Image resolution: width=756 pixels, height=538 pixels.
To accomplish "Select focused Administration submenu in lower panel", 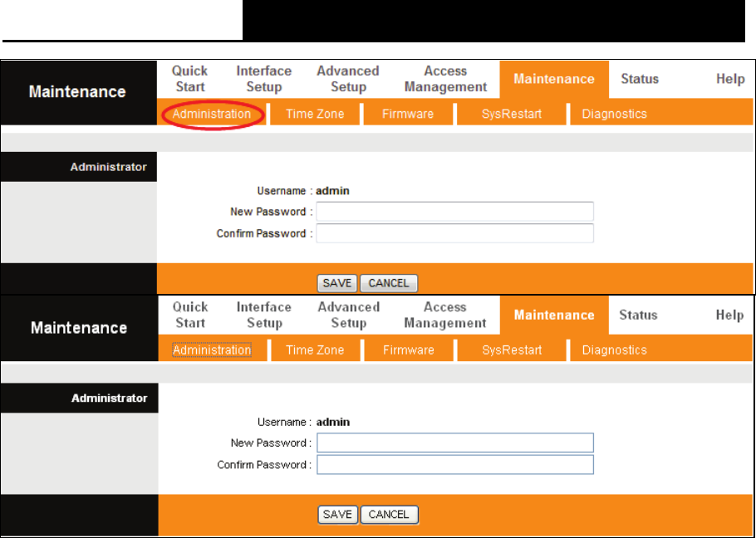I will pos(212,350).
